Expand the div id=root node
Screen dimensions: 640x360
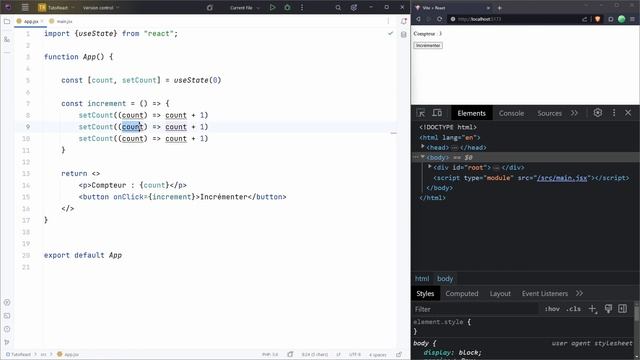tap(430, 167)
